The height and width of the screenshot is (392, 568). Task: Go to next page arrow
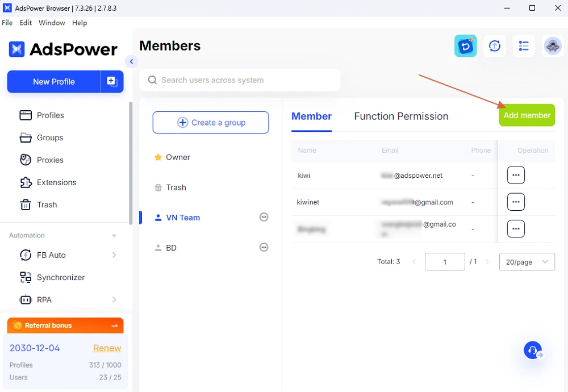487,261
